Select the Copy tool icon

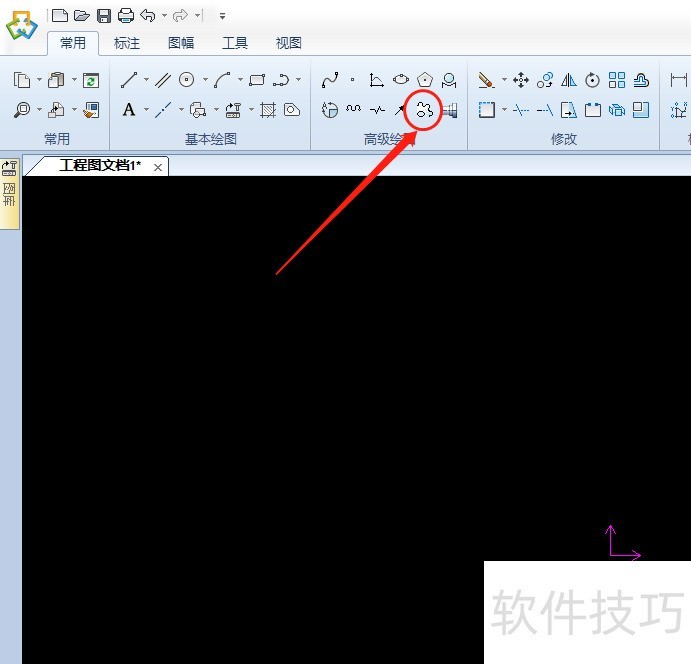click(22, 80)
